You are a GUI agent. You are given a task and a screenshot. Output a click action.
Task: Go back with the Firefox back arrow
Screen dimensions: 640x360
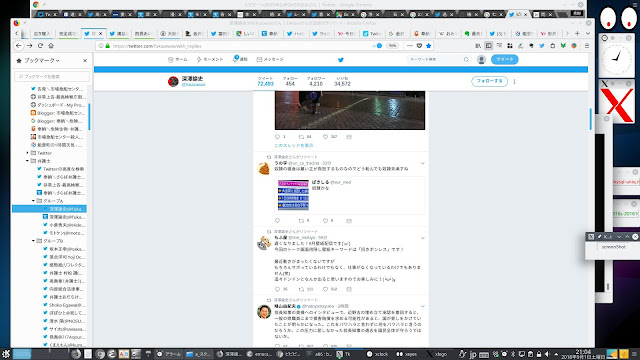pyautogui.click(x=19, y=46)
